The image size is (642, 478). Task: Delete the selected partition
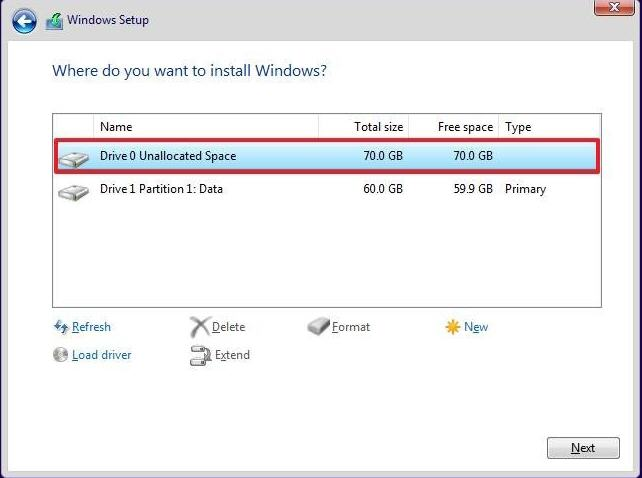[x=228, y=327]
